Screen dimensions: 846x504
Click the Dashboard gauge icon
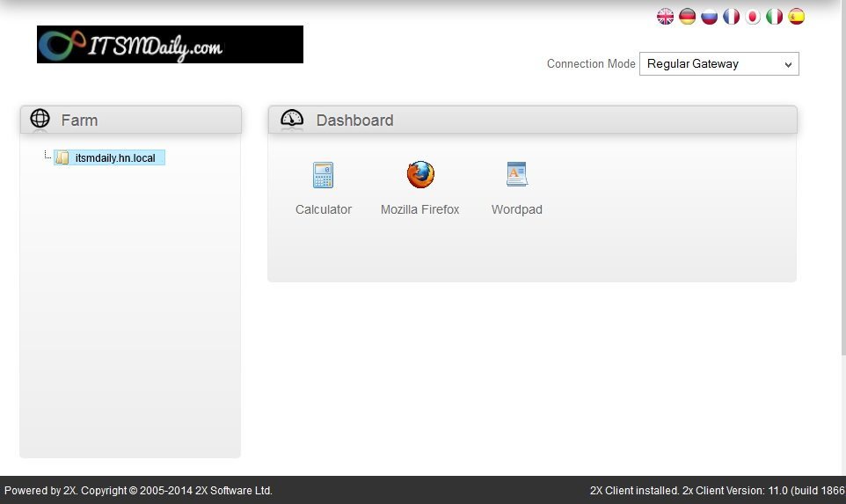point(292,118)
